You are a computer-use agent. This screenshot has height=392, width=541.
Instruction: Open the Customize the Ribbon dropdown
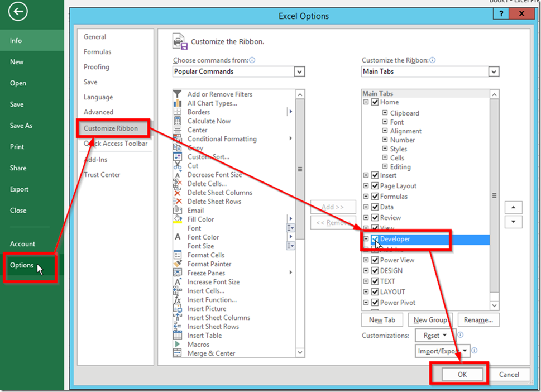tap(494, 72)
